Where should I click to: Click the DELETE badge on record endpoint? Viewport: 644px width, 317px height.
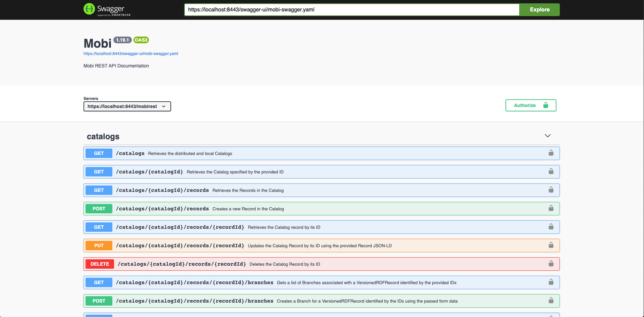pyautogui.click(x=99, y=264)
